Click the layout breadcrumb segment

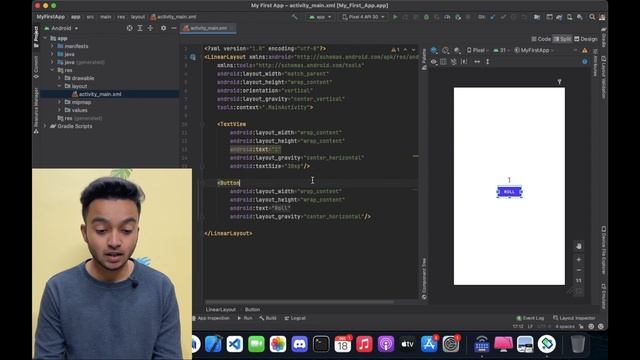(138, 17)
